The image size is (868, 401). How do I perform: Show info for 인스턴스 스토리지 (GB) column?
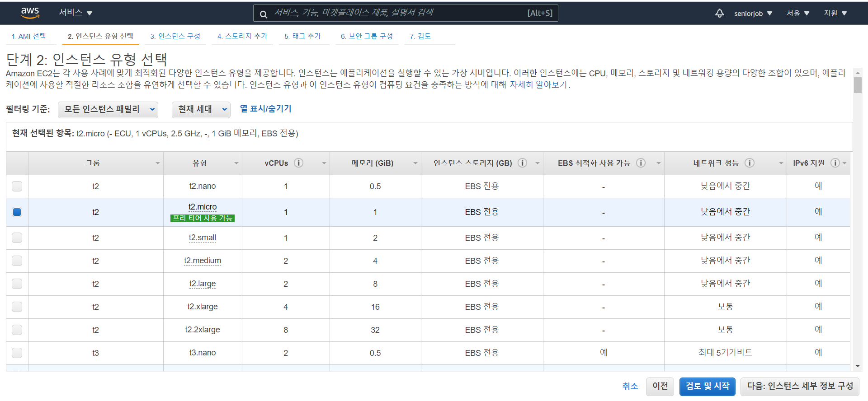click(522, 163)
